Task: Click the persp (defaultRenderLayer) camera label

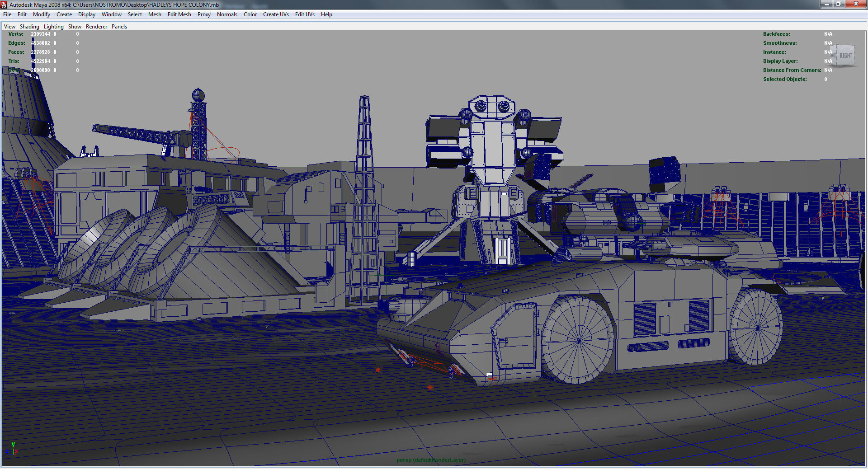Action: [431, 460]
